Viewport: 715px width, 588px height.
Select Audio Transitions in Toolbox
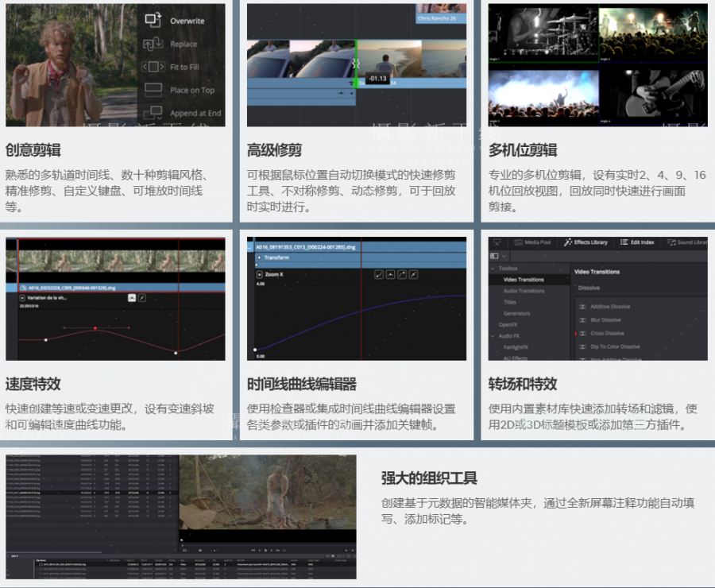(x=524, y=291)
